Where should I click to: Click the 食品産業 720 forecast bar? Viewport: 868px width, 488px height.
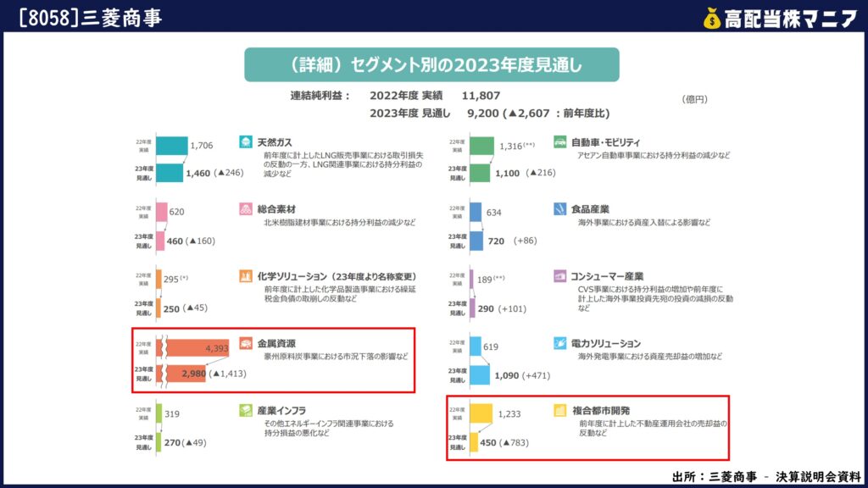click(476, 241)
